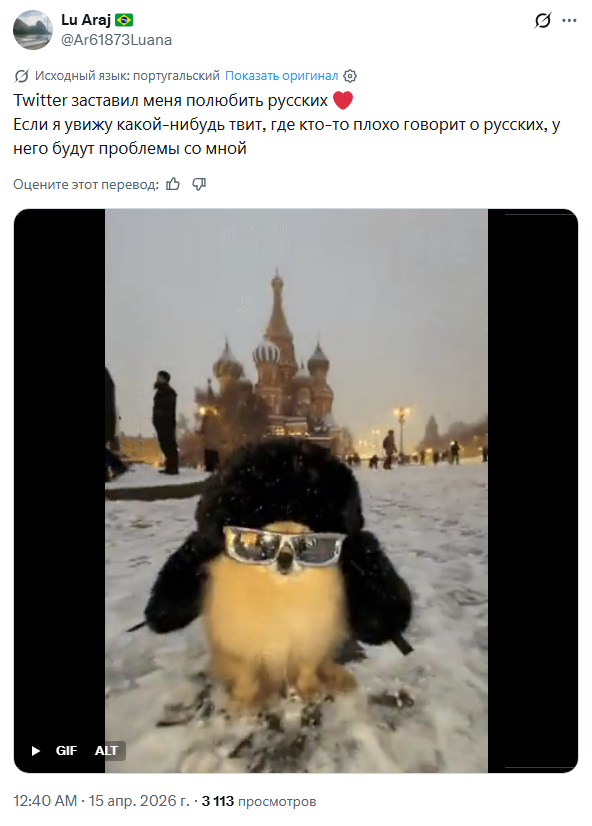This screenshot has width=592, height=826.
Task: Show the original text via Показать оригинал
Action: click(281, 76)
